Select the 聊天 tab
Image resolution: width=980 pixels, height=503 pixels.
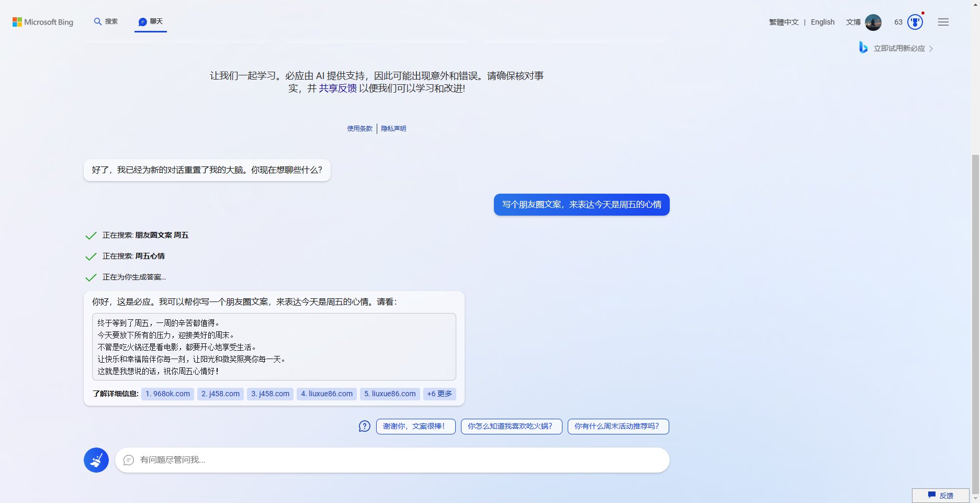click(x=151, y=21)
